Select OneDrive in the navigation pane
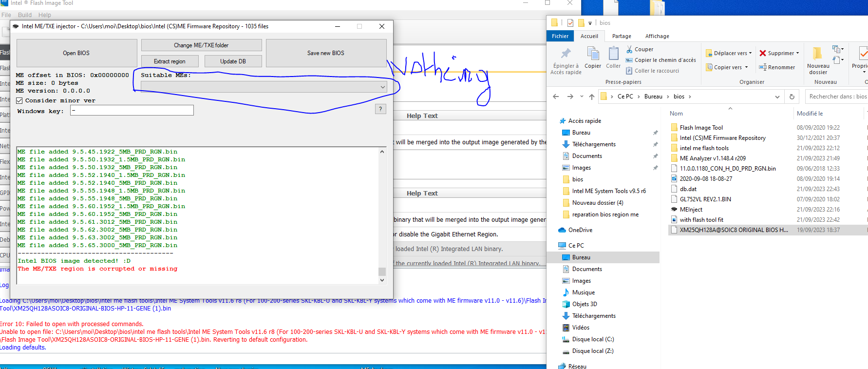This screenshot has width=868, height=369. [x=580, y=230]
